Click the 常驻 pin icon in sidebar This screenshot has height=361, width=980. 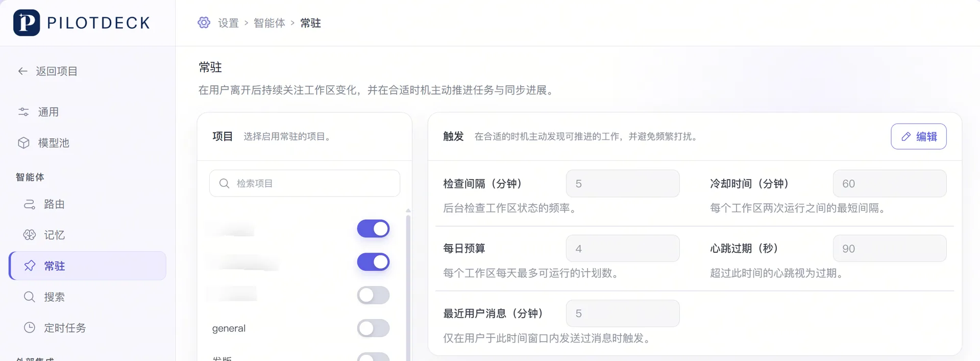(x=30, y=266)
